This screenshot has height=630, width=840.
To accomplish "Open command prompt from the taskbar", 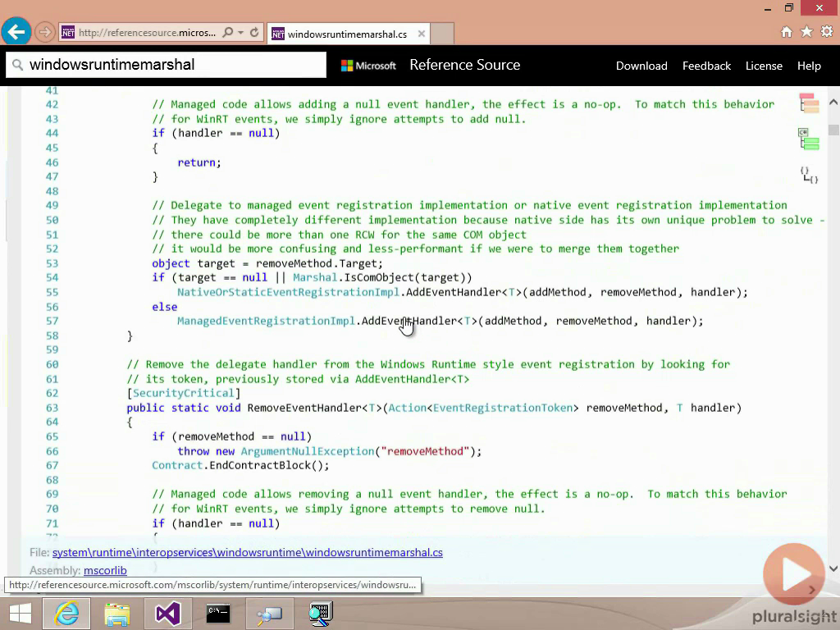I will click(217, 613).
